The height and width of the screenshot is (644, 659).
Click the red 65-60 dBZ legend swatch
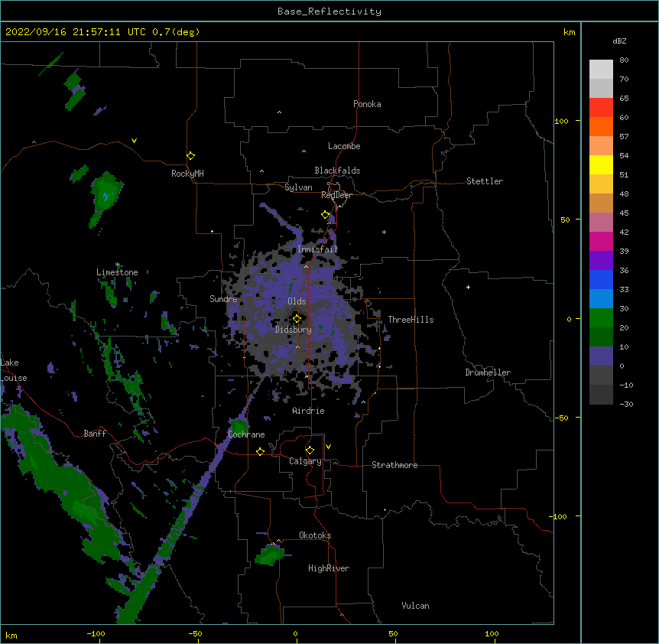601,108
